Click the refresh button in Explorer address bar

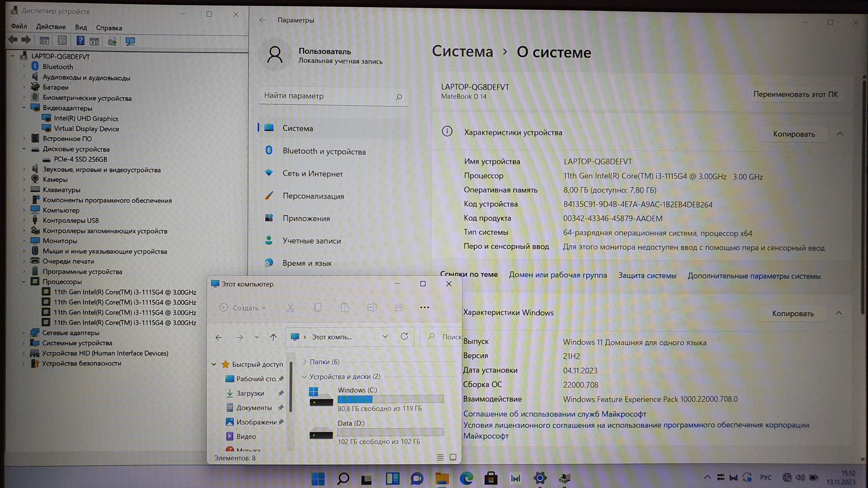(404, 336)
